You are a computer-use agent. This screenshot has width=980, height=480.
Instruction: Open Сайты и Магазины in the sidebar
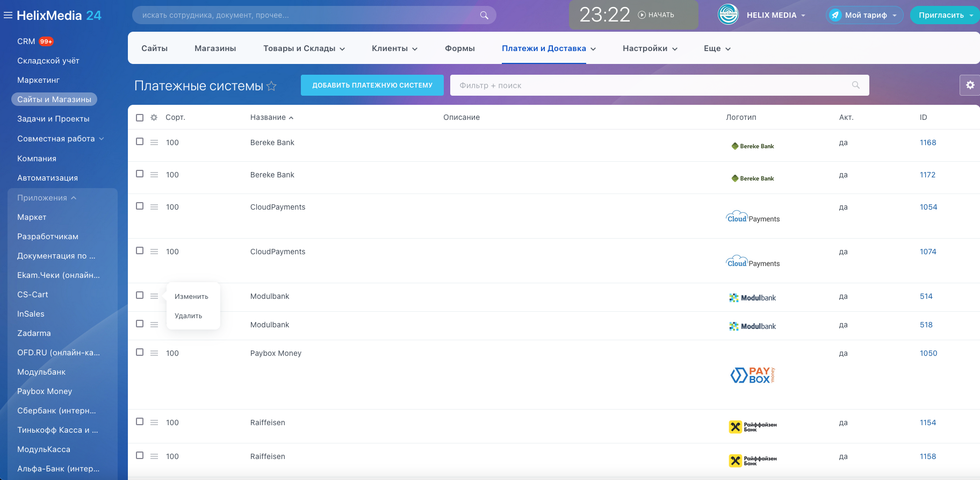[x=54, y=99]
